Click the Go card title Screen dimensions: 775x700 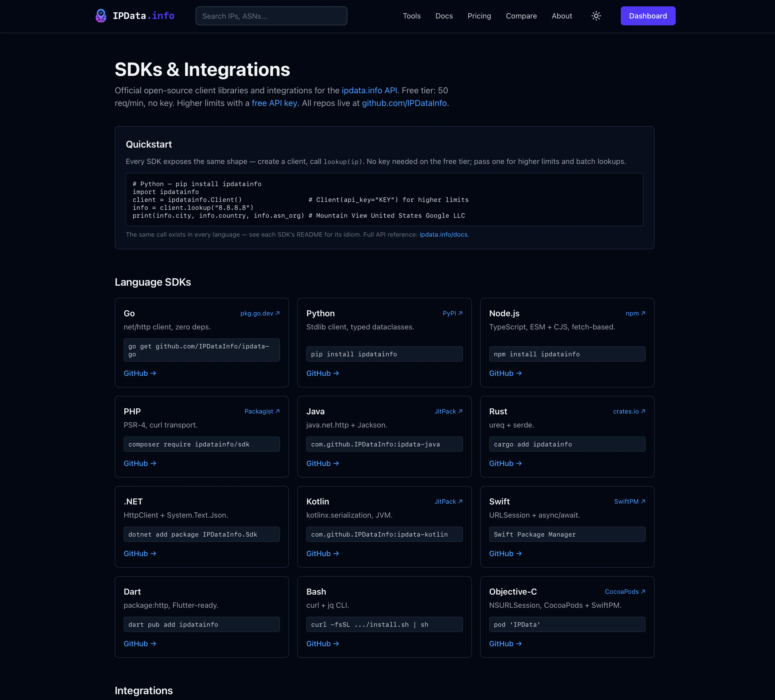pos(129,313)
